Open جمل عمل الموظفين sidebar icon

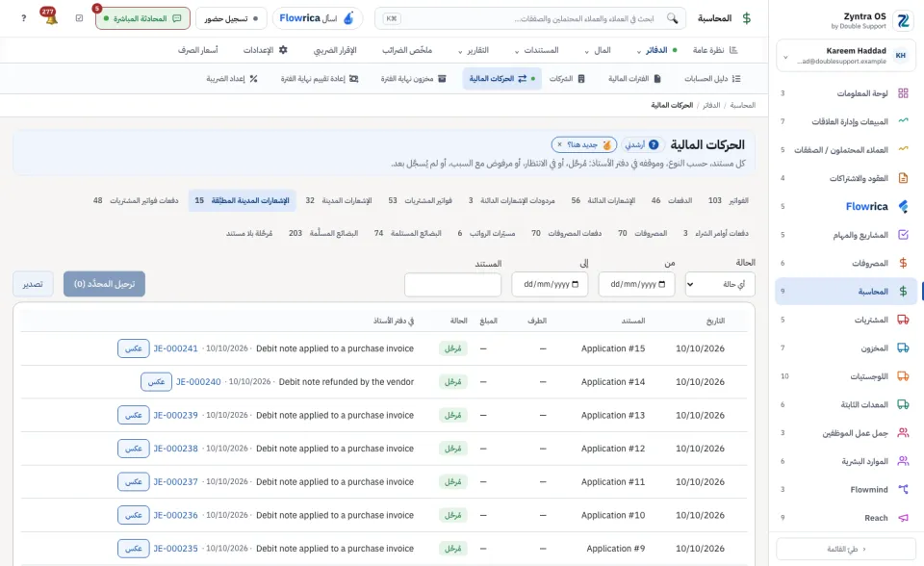(x=903, y=433)
